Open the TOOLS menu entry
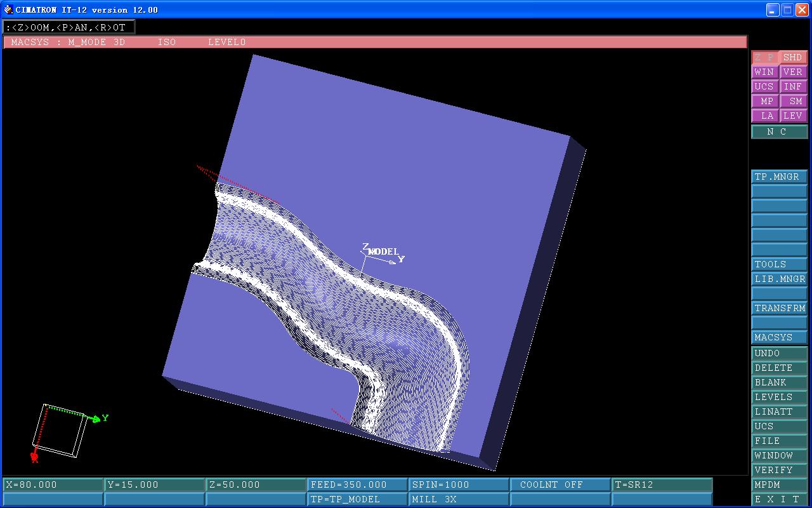The width and height of the screenshot is (812, 508). (x=779, y=264)
